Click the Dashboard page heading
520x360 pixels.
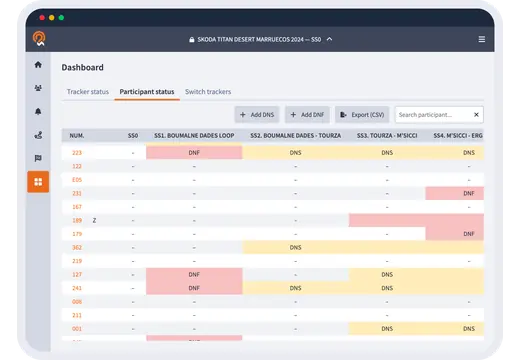pyautogui.click(x=82, y=67)
